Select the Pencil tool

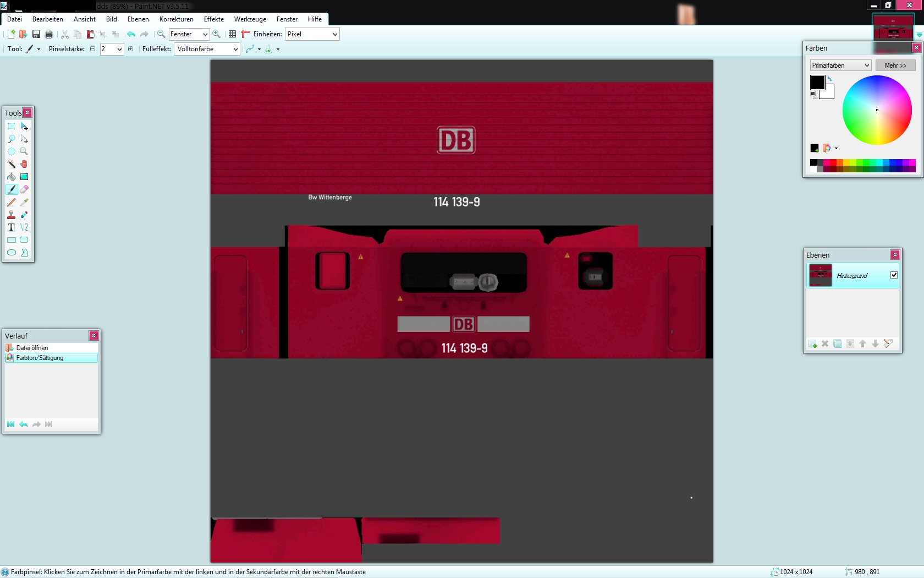pyautogui.click(x=12, y=202)
